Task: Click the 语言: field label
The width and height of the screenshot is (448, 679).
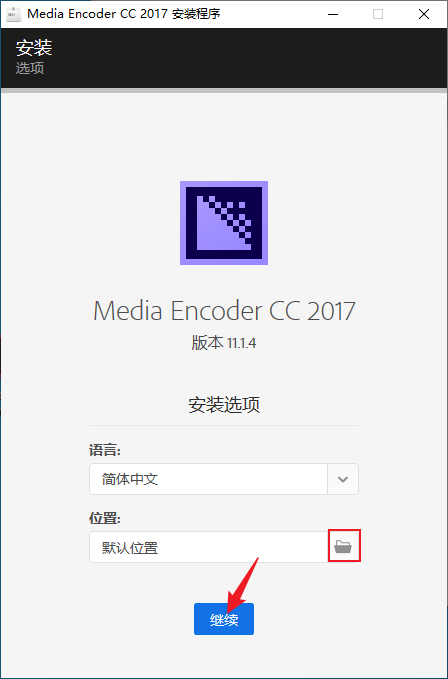Action: click(105, 450)
